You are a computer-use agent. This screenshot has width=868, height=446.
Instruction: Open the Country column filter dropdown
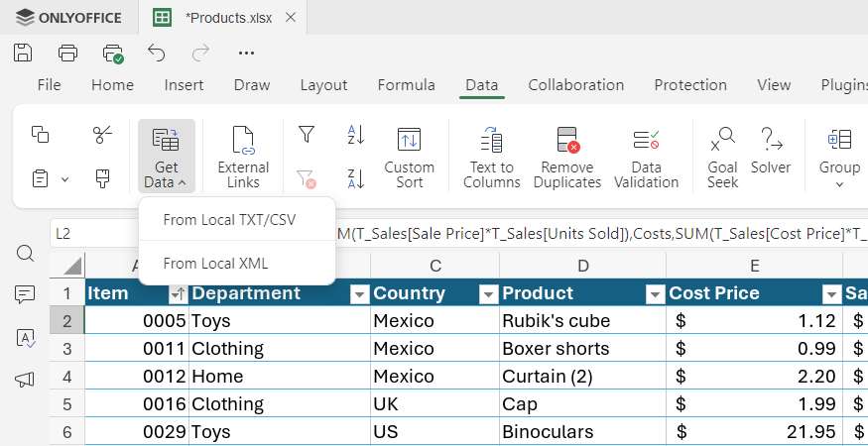(x=488, y=295)
